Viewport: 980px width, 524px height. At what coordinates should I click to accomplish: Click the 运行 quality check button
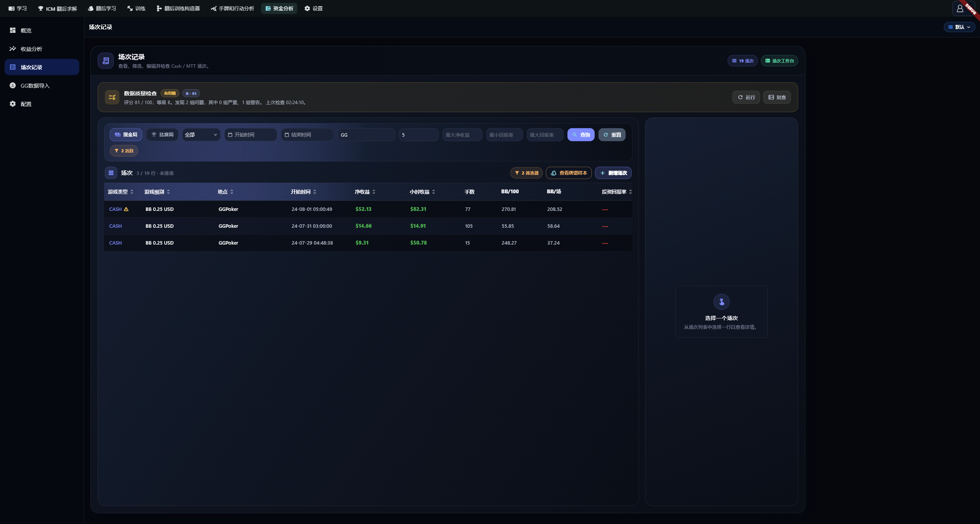point(746,97)
